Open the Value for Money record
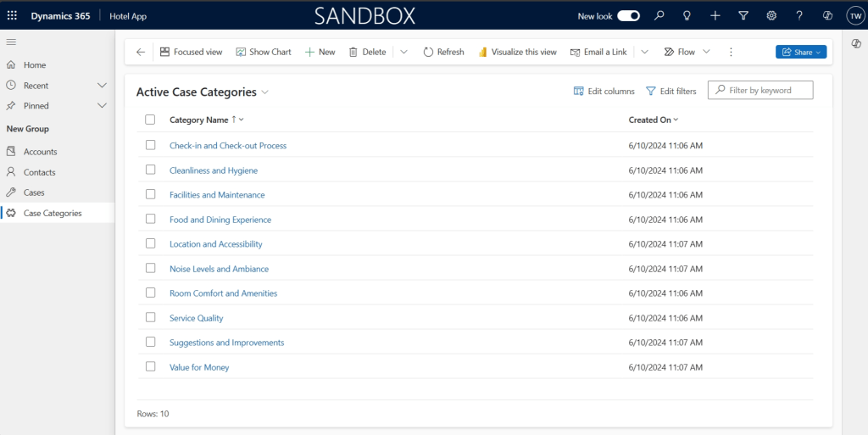Image resolution: width=868 pixels, height=435 pixels. click(199, 367)
